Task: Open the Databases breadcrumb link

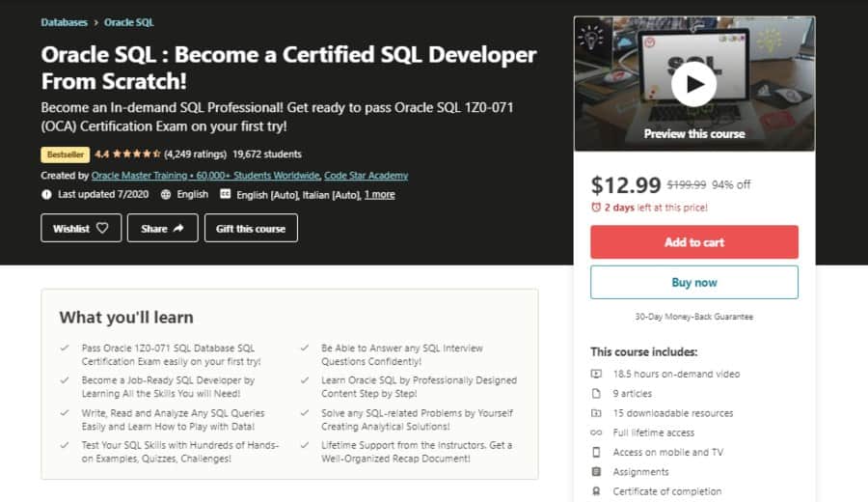Action: coord(65,23)
